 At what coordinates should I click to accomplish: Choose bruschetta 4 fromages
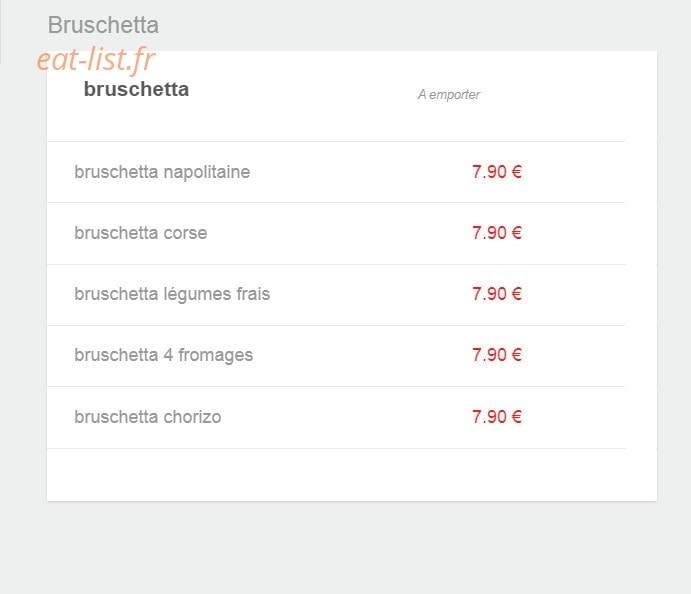(x=163, y=355)
